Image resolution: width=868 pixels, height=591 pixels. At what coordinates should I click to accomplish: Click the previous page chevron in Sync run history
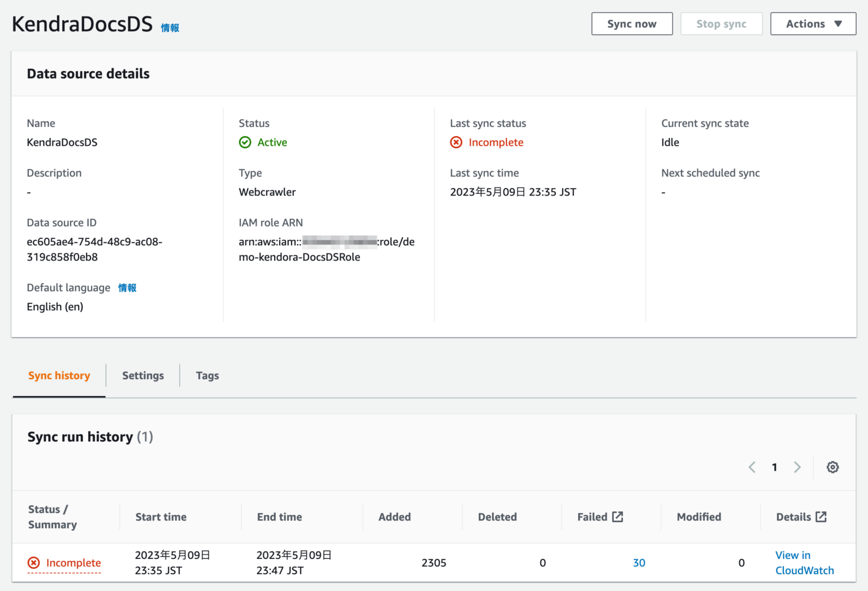pyautogui.click(x=752, y=467)
